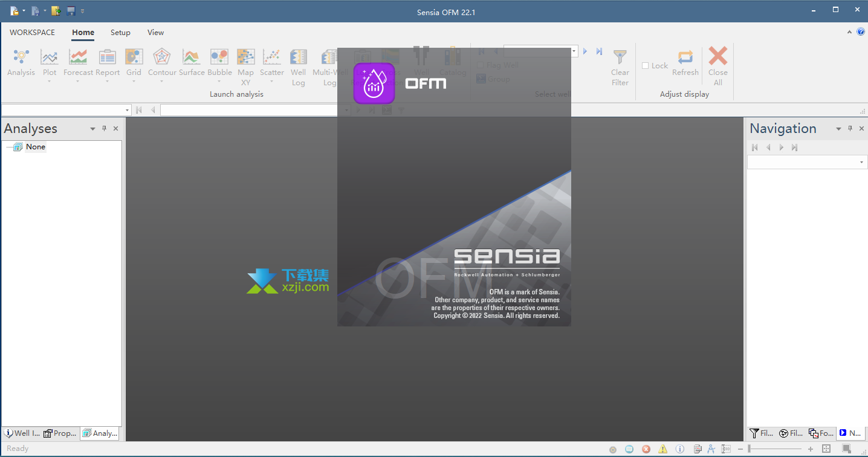
Task: Click the save floppy disk icon
Action: 71,11
